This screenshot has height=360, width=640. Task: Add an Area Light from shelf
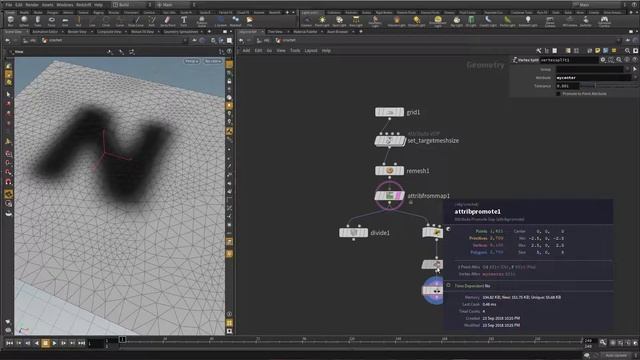click(356, 20)
